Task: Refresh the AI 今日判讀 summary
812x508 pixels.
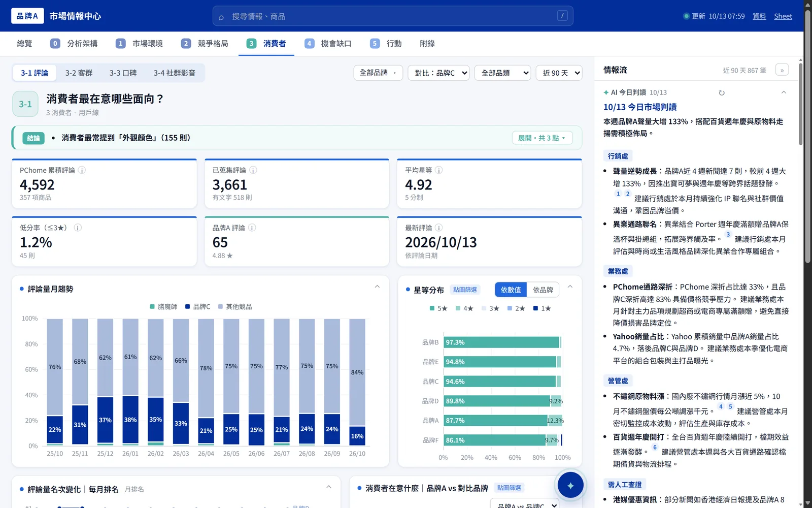Action: [722, 93]
